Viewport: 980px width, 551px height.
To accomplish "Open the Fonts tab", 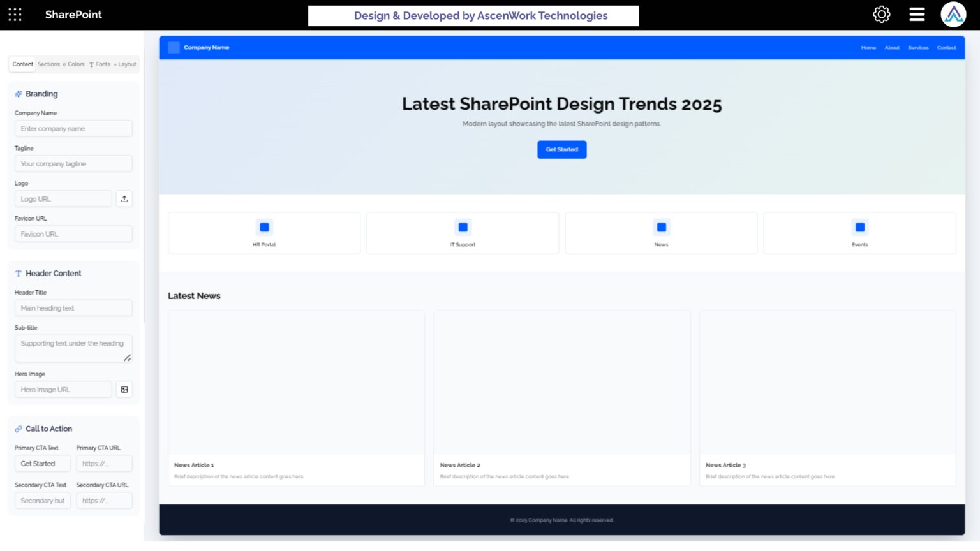I will (101, 64).
